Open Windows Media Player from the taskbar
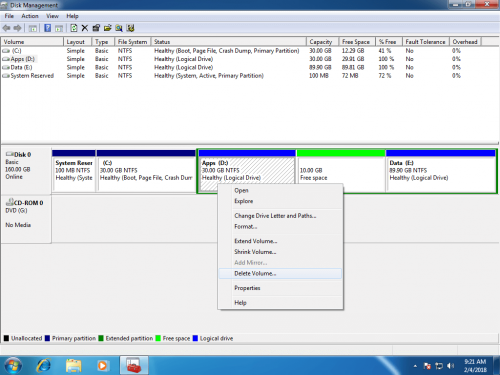 [102, 366]
